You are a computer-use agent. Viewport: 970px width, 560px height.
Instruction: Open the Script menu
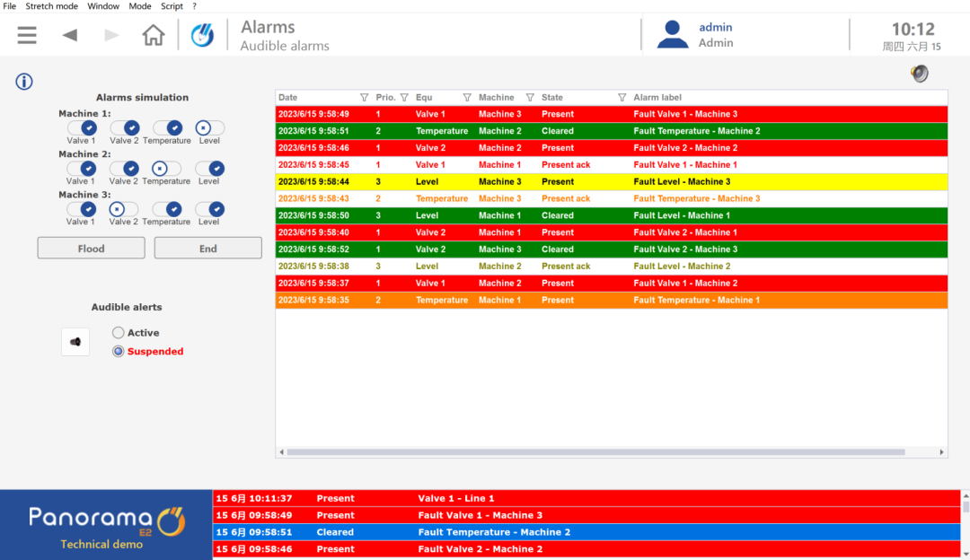coord(172,6)
